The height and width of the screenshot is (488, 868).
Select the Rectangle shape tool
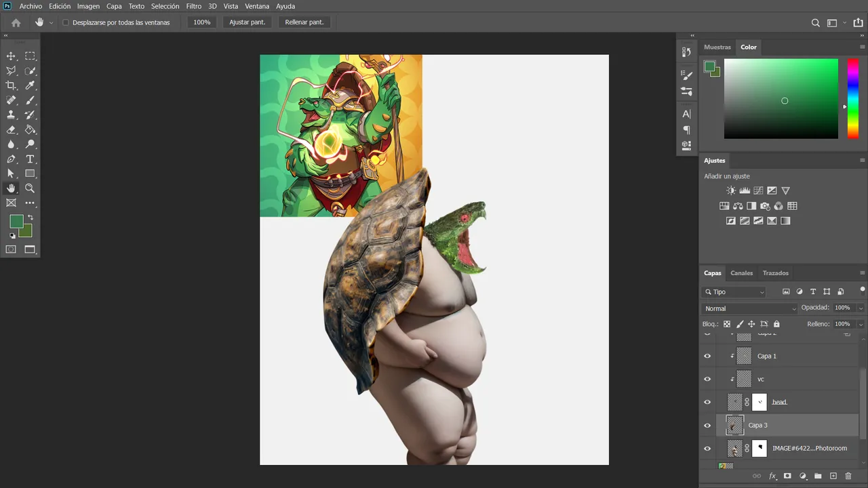tap(30, 174)
